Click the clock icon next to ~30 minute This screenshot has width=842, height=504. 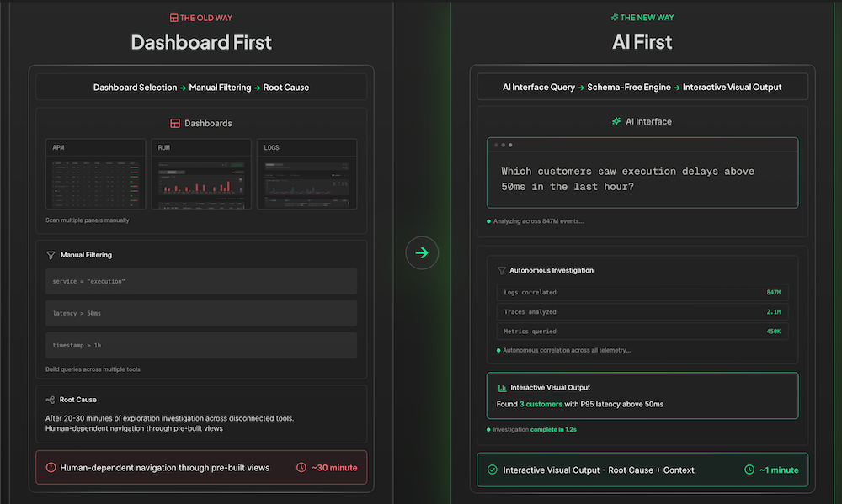(301, 468)
